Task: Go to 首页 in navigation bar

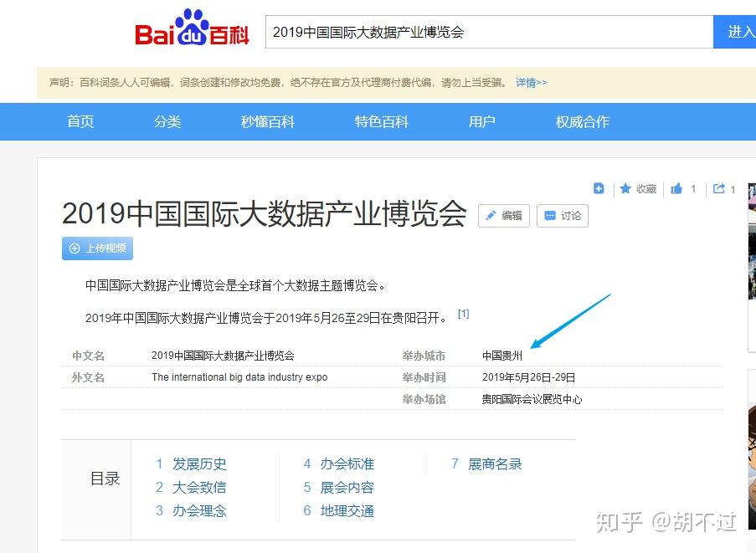Action: point(80,121)
